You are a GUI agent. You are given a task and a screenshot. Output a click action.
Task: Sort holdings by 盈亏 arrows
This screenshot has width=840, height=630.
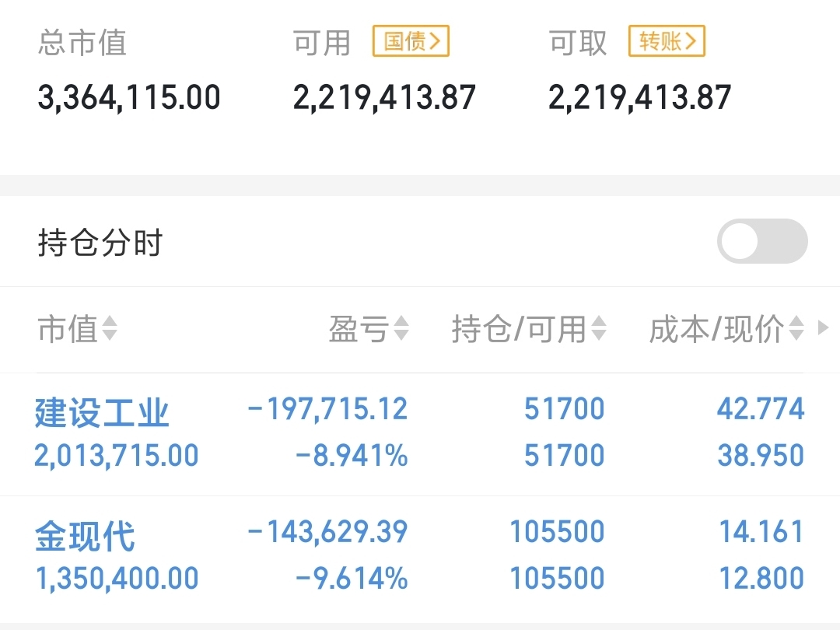[401, 328]
